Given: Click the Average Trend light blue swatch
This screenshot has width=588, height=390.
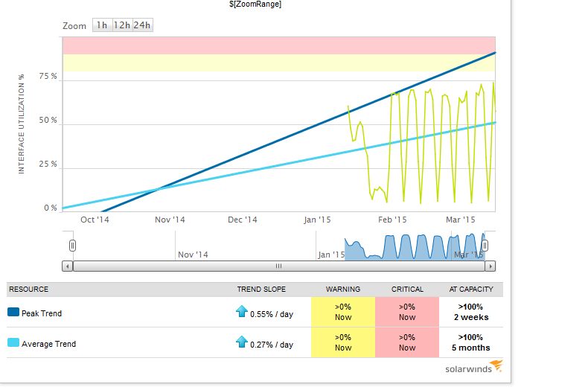Looking at the screenshot, I should pyautogui.click(x=13, y=342).
